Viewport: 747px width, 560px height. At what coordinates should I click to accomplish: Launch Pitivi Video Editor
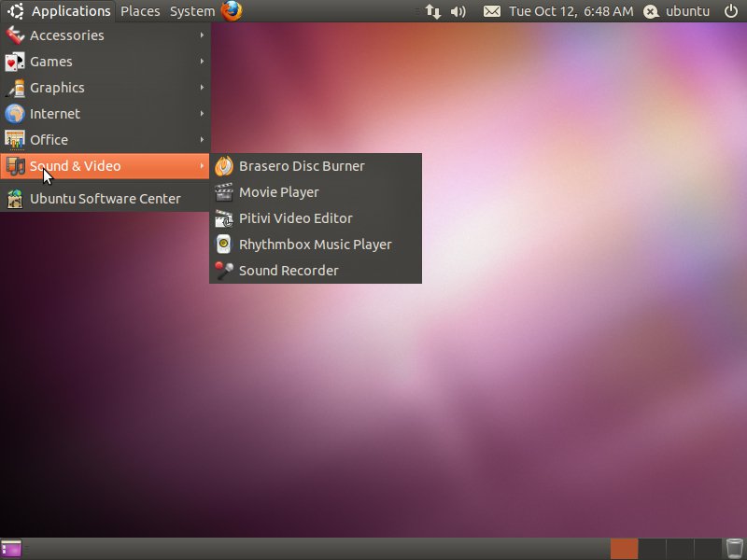pyautogui.click(x=316, y=218)
